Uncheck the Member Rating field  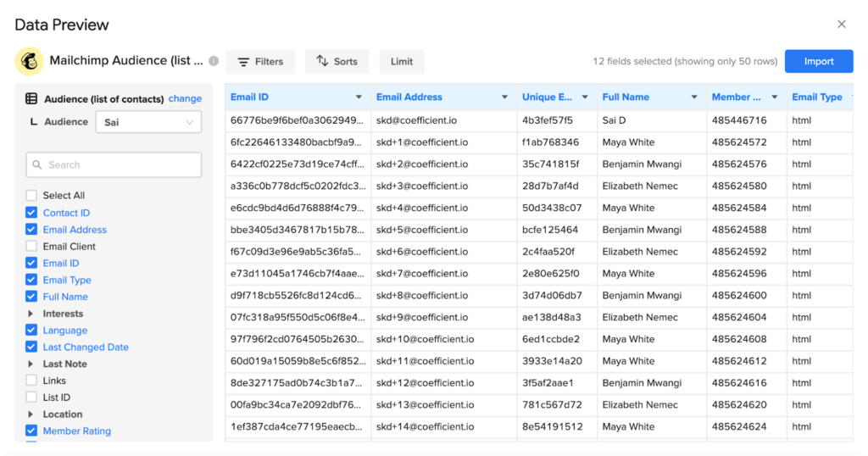pyautogui.click(x=31, y=431)
